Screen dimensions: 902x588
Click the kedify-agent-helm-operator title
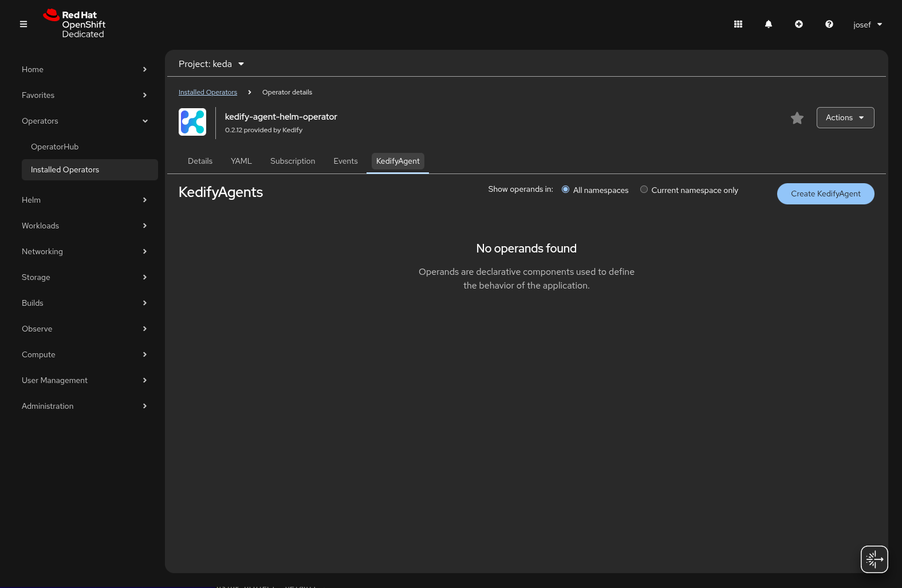281,117
